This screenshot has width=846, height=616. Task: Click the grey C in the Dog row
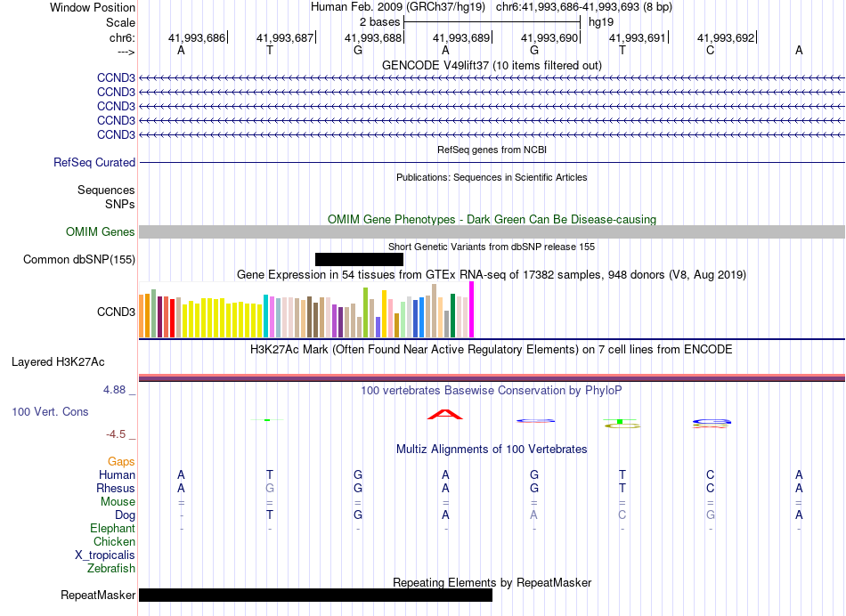[622, 515]
